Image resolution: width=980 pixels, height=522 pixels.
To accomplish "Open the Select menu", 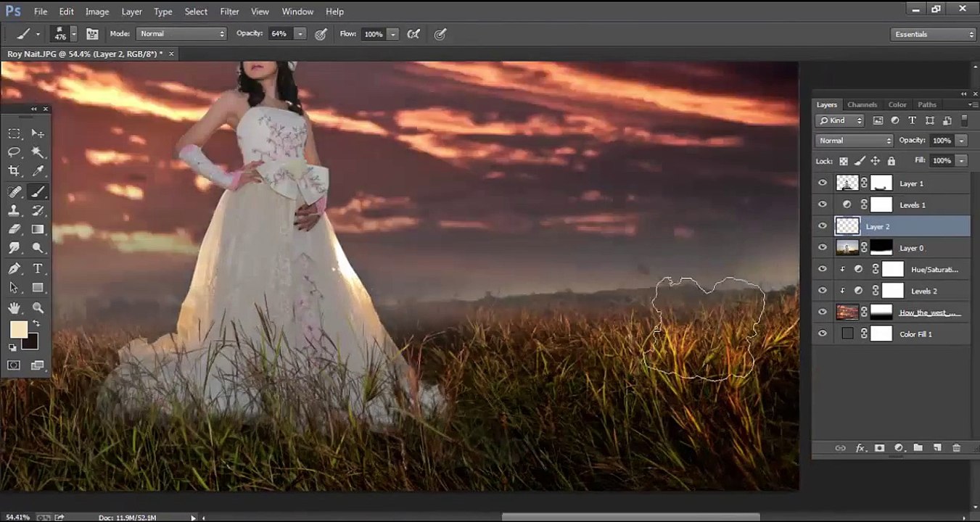I will [196, 12].
